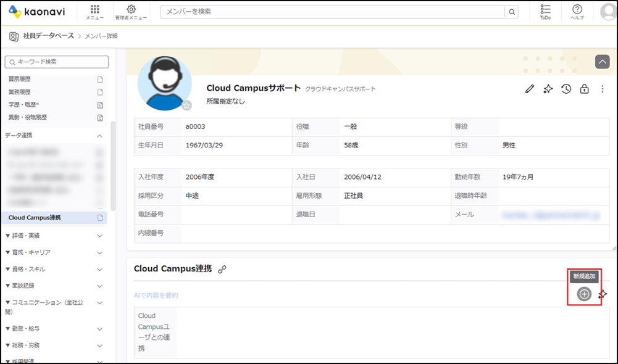Image resolution: width=618 pixels, height=364 pixels.
Task: Open the メニュー grid icon
Action: click(x=94, y=12)
